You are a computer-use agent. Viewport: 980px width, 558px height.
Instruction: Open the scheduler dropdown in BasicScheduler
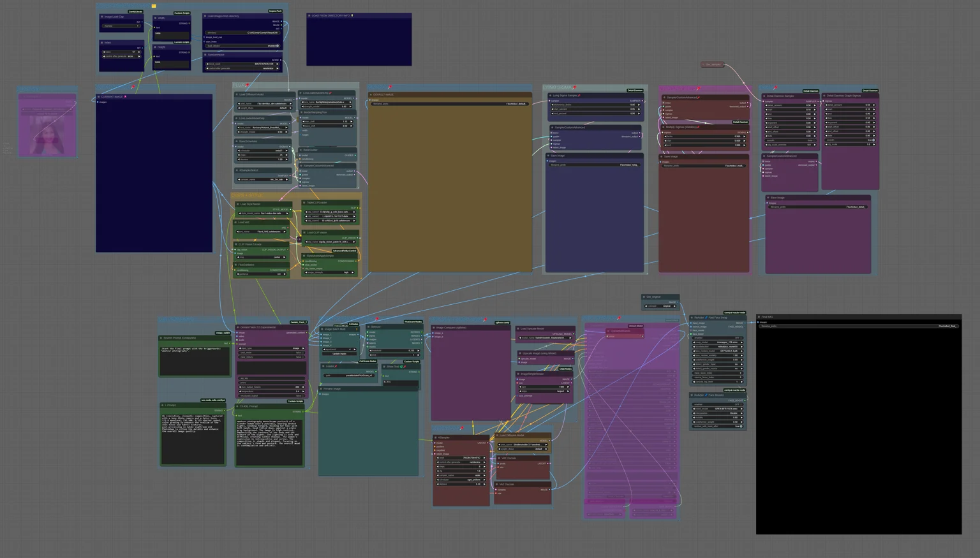click(264, 151)
